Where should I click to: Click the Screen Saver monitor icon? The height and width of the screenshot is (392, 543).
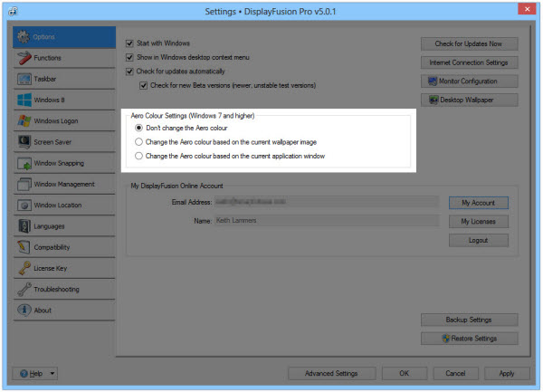coord(24,142)
